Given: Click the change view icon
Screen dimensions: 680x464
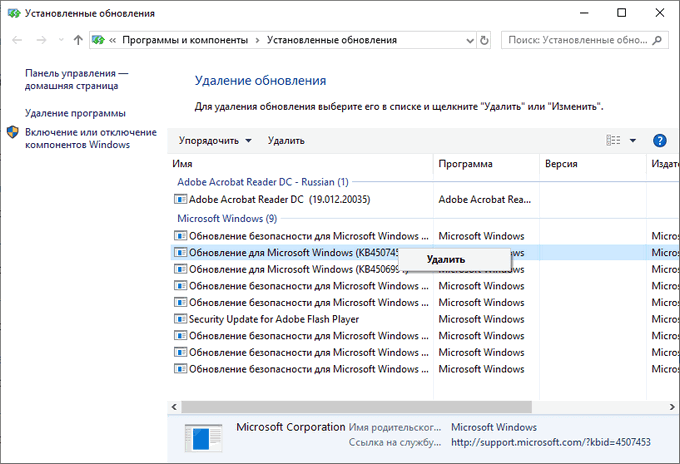Looking at the screenshot, I should (613, 141).
